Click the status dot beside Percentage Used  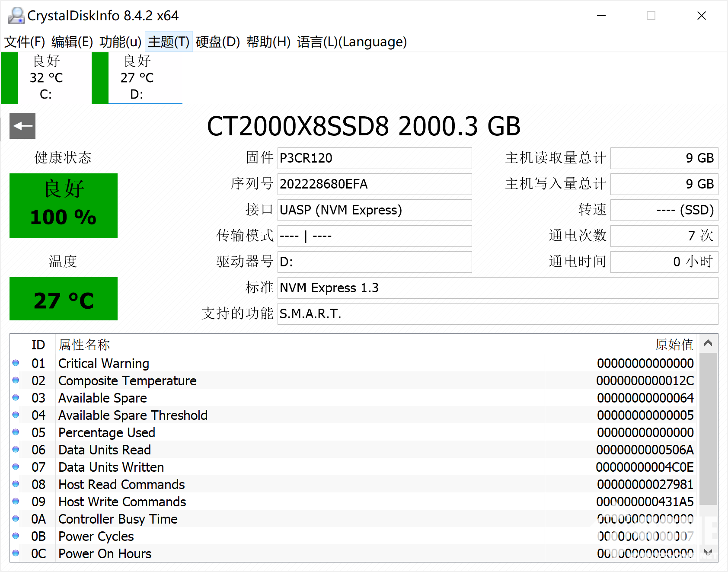(16, 432)
